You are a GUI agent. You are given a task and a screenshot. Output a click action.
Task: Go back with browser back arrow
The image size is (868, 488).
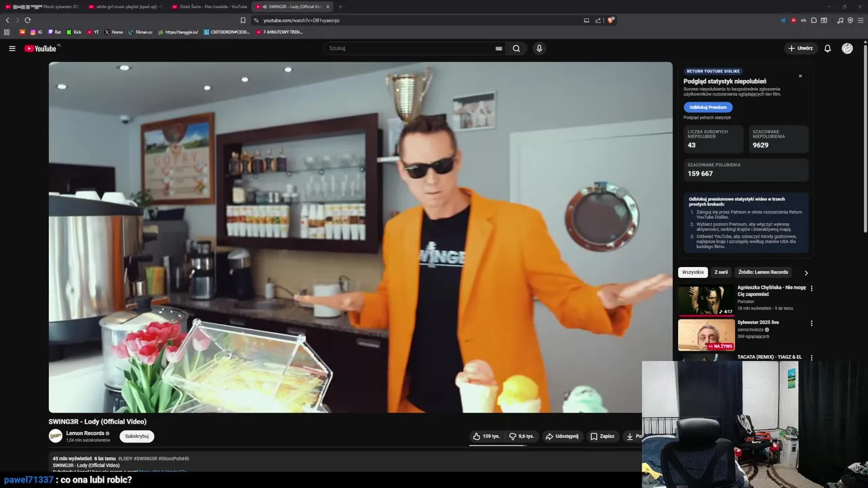click(7, 20)
